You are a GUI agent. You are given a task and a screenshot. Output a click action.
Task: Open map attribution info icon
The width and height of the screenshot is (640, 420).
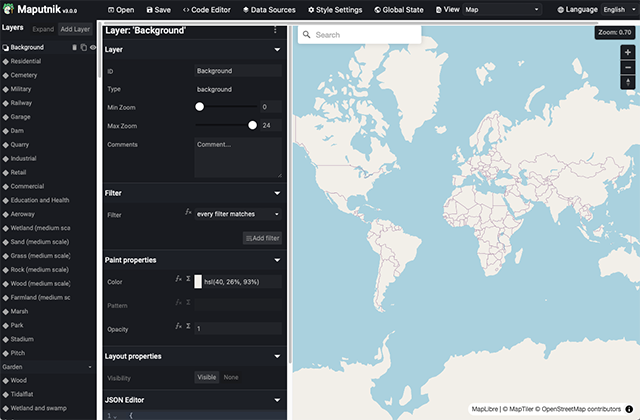[x=629, y=409]
